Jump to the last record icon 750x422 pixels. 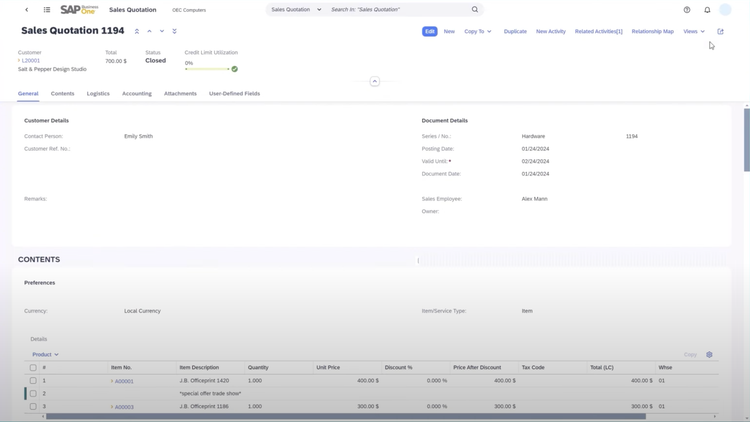point(174,31)
